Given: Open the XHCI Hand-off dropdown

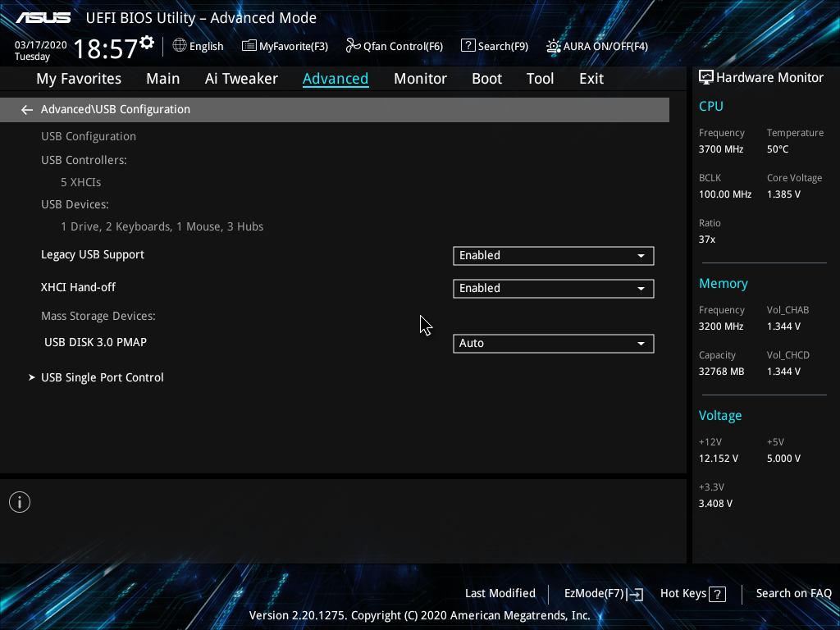Looking at the screenshot, I should tap(554, 288).
